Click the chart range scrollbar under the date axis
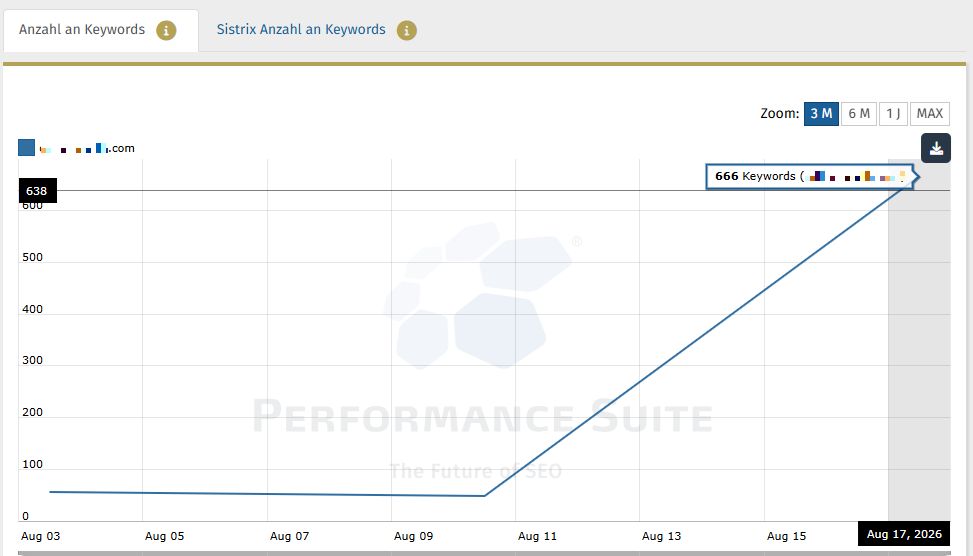This screenshot has height=556, width=973. pos(484,553)
